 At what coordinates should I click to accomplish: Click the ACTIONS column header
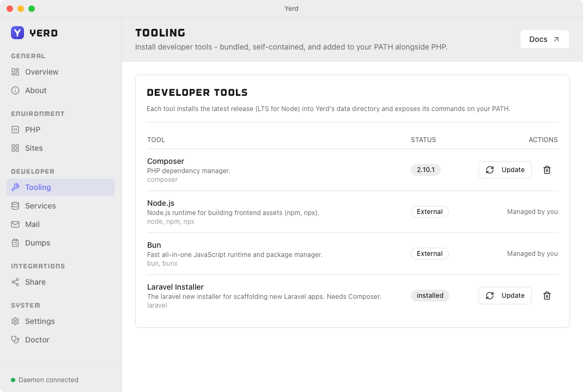point(543,140)
